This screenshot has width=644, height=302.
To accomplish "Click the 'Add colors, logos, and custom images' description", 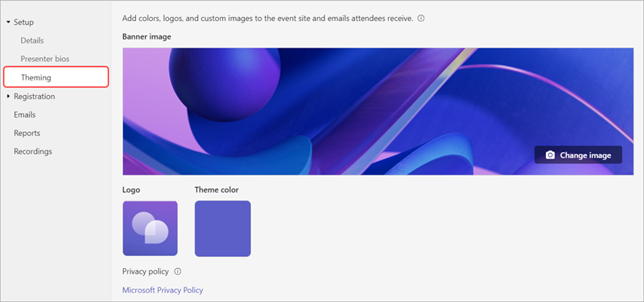I will [x=268, y=19].
